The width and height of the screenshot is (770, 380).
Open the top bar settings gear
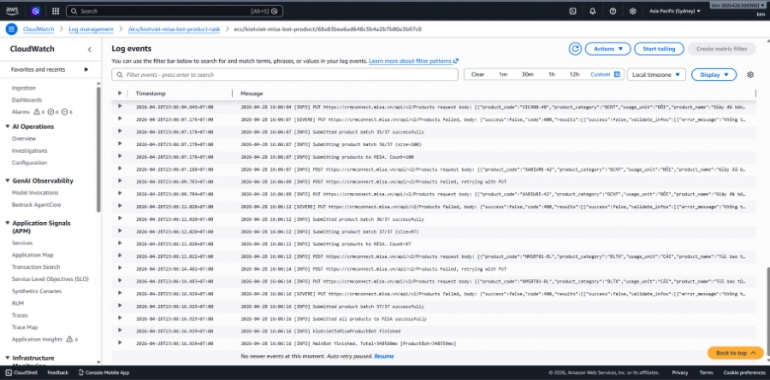click(x=633, y=11)
